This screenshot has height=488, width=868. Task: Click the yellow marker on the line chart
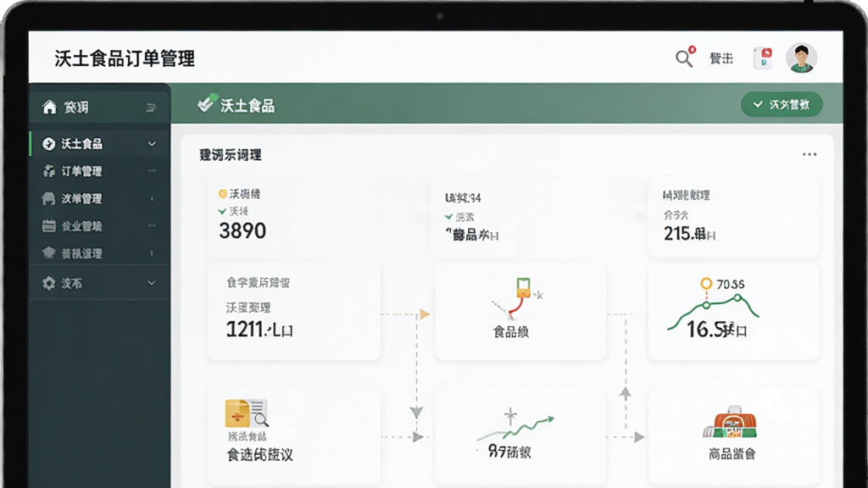tap(706, 284)
